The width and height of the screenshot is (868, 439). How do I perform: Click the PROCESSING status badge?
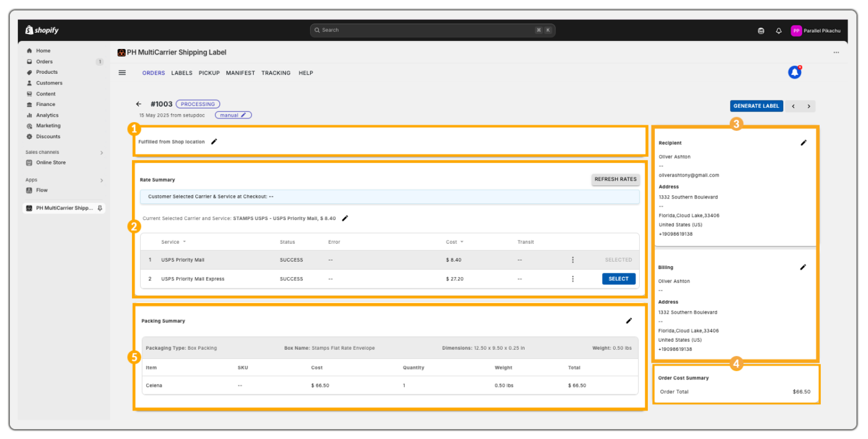(198, 104)
